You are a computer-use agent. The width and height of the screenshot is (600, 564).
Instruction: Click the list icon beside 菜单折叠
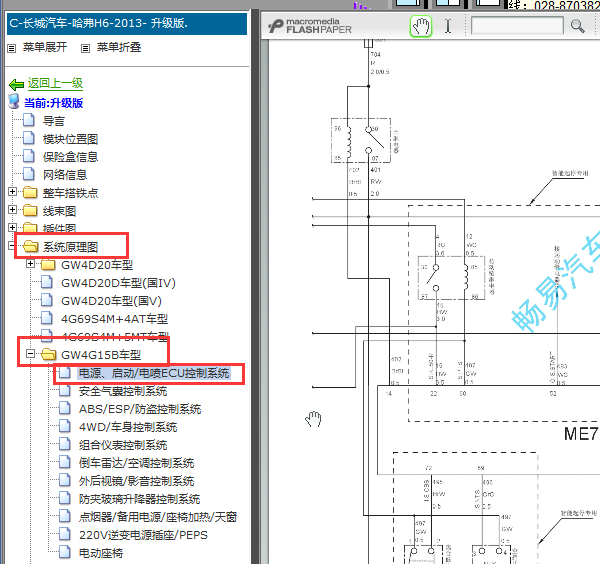(85, 48)
